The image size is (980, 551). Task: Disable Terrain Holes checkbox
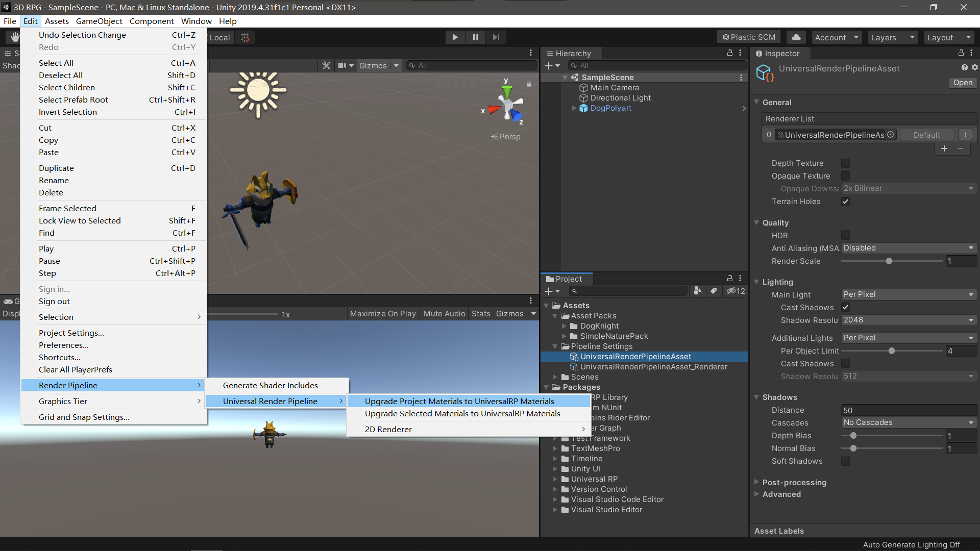(x=846, y=202)
